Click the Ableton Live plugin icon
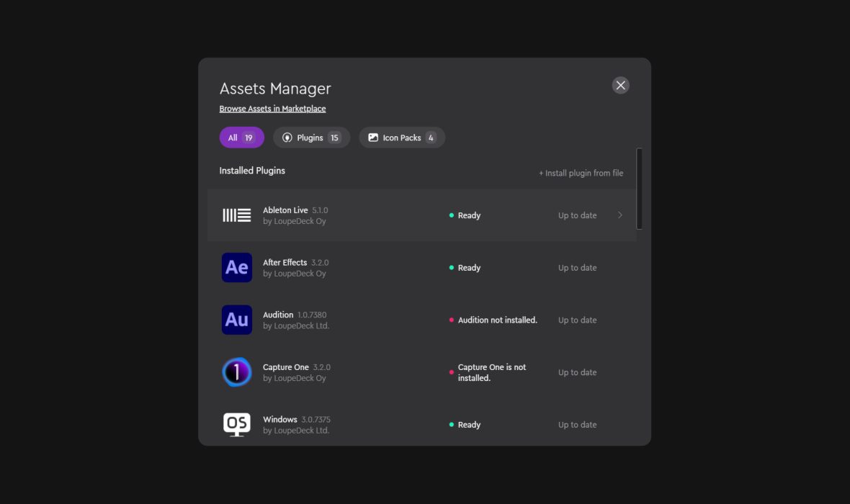Screen dimensions: 850x504 236,215
